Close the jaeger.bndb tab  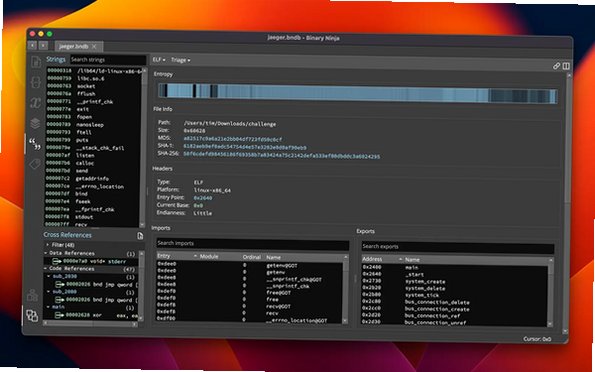pyautogui.click(x=94, y=46)
